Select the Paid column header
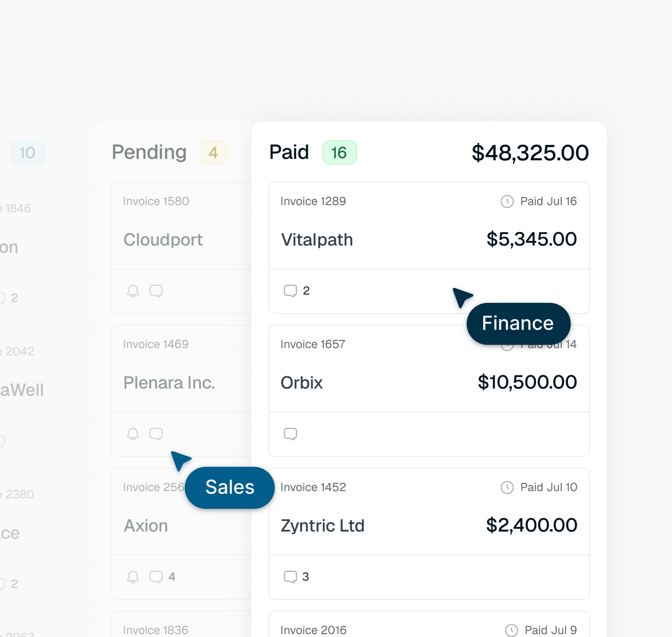This screenshot has height=637, width=672. pos(289,152)
